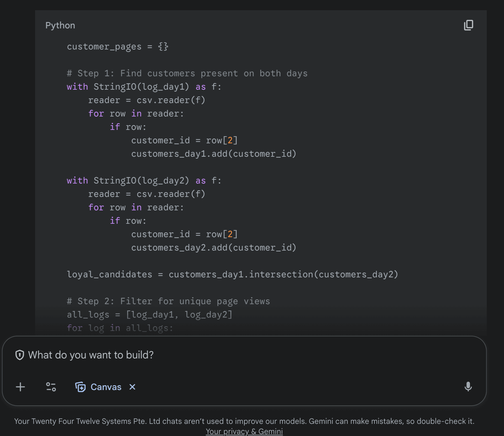This screenshot has width=504, height=436.
Task: Click the plus add files icon
Action: pyautogui.click(x=20, y=387)
